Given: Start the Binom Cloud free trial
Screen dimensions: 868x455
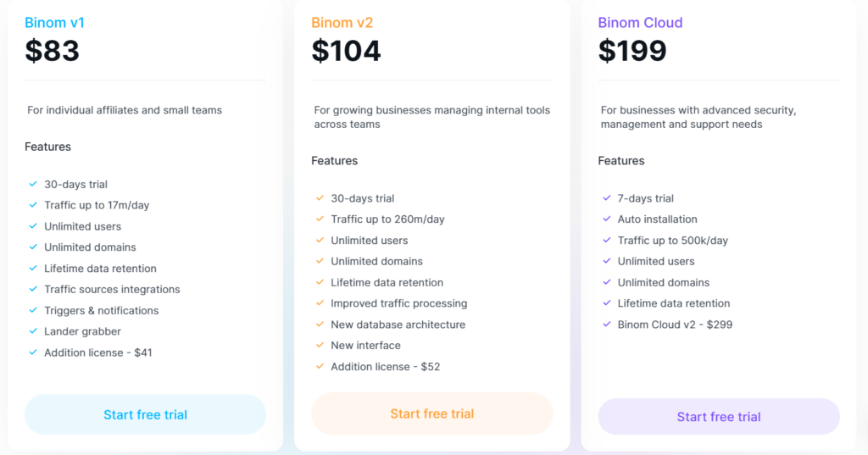Looking at the screenshot, I should [719, 417].
